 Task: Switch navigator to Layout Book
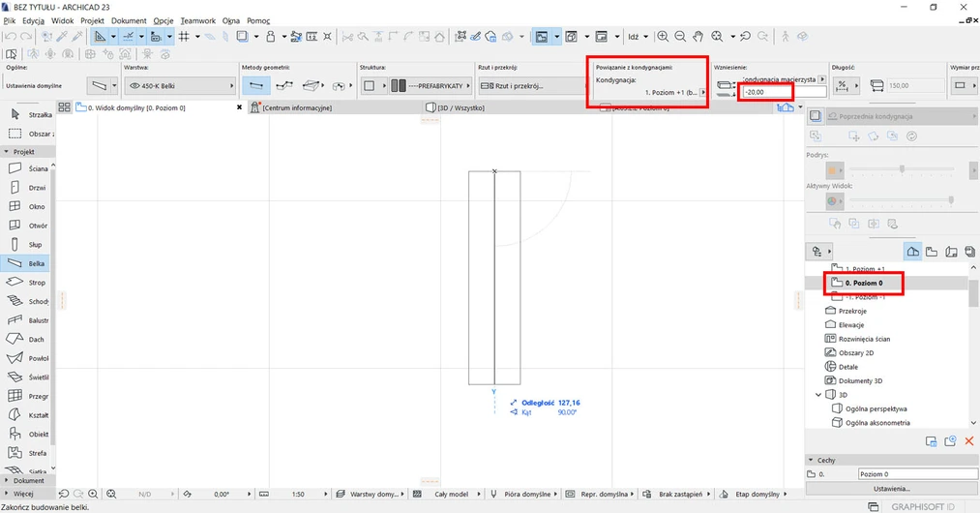tap(951, 252)
